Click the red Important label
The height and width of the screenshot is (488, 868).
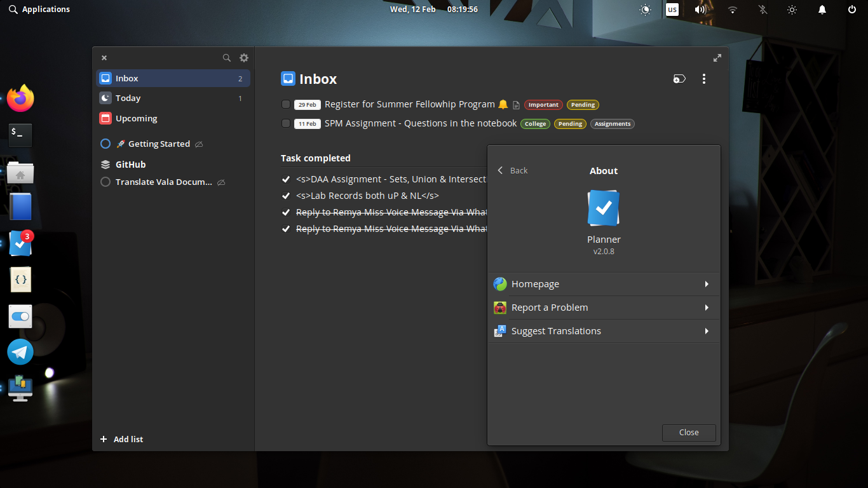pos(543,105)
